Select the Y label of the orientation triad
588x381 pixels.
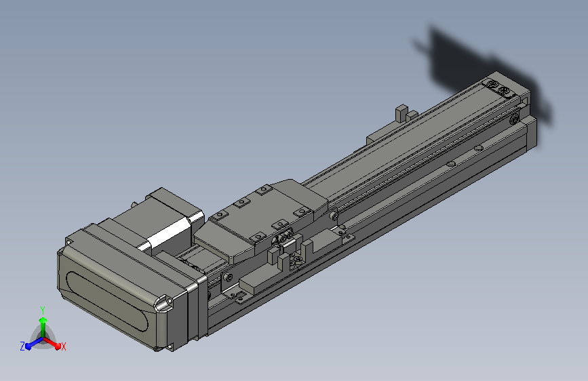tap(43, 310)
